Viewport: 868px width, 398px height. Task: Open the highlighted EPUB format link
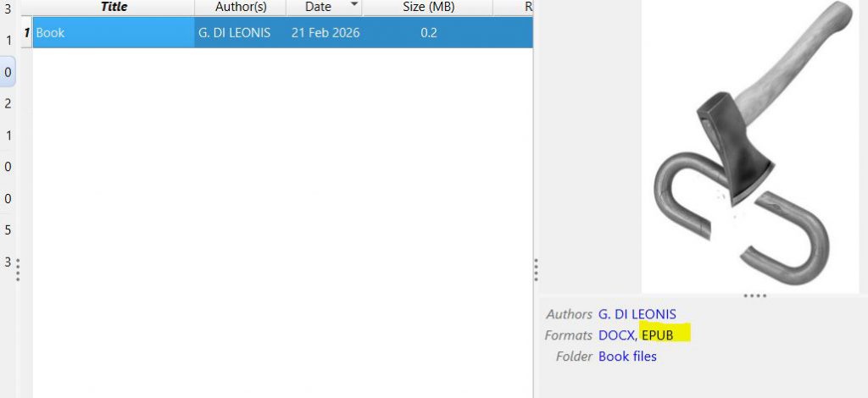pos(658,335)
